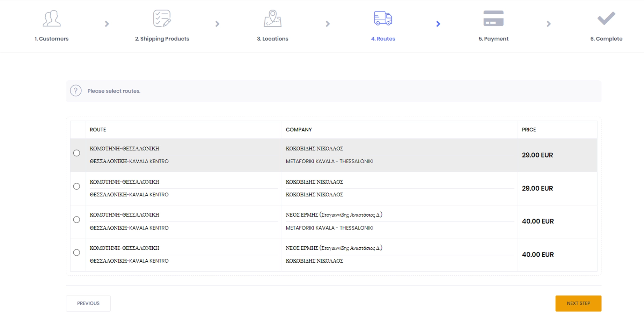
Task: Click 29.00 EUR price in highlighted first row
Action: tap(537, 155)
